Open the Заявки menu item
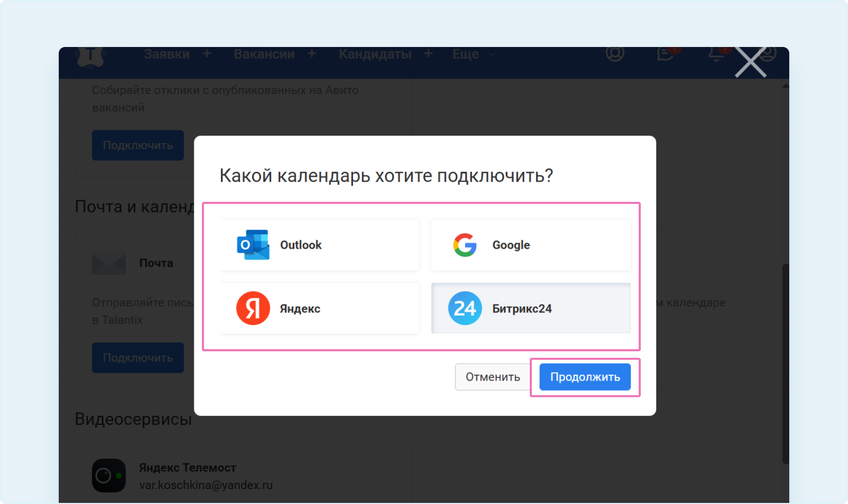The image size is (848, 504). tap(167, 54)
